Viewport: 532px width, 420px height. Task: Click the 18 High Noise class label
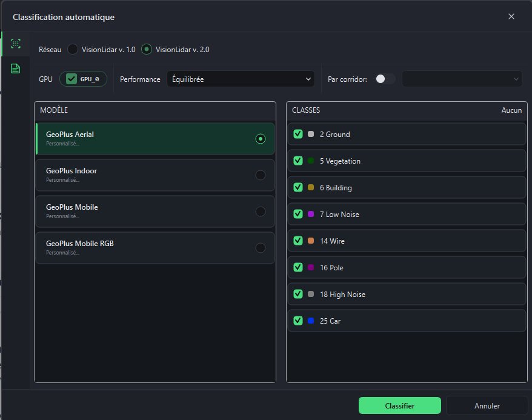343,294
